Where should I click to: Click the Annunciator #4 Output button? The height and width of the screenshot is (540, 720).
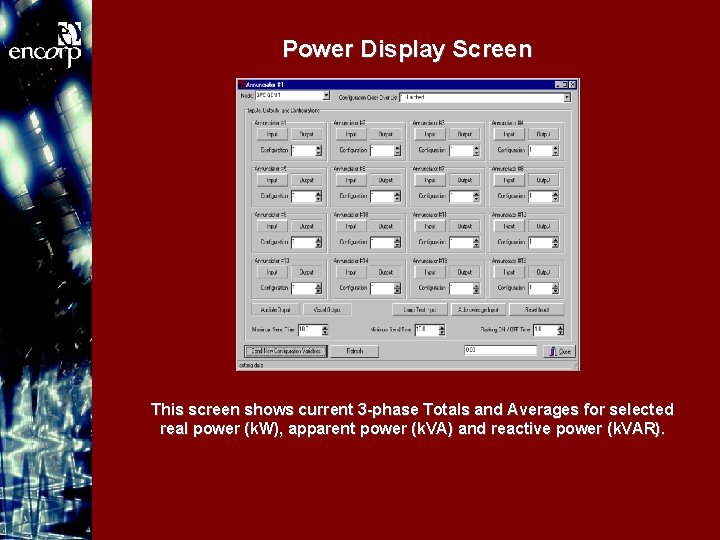(543, 134)
